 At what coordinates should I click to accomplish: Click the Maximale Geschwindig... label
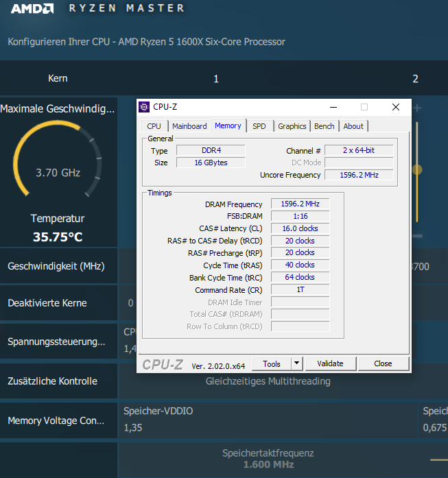(58, 108)
